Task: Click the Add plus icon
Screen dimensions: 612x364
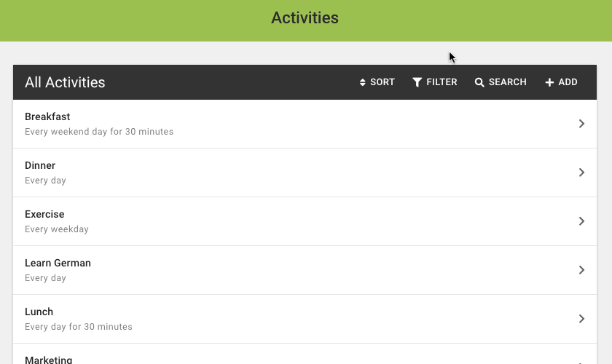Action: (549, 82)
